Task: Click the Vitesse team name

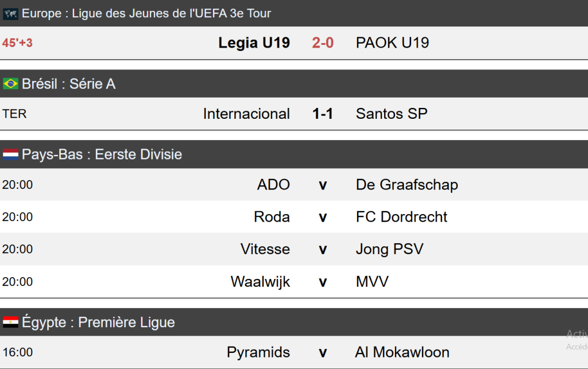Action: [x=265, y=249]
